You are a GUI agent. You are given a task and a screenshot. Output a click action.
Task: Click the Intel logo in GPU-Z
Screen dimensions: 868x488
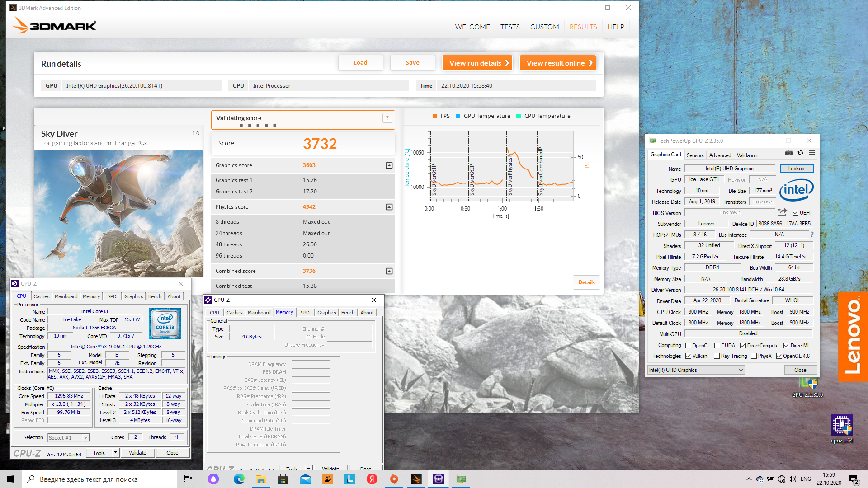(797, 190)
